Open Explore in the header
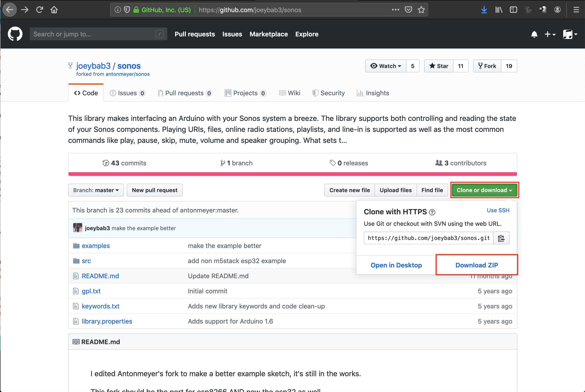 [x=307, y=34]
